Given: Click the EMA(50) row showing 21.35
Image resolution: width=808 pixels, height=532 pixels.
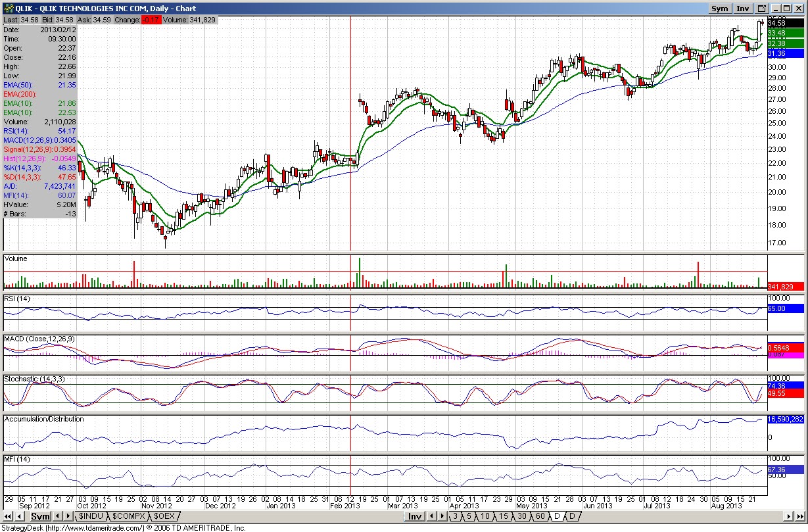Looking at the screenshot, I should [x=39, y=85].
